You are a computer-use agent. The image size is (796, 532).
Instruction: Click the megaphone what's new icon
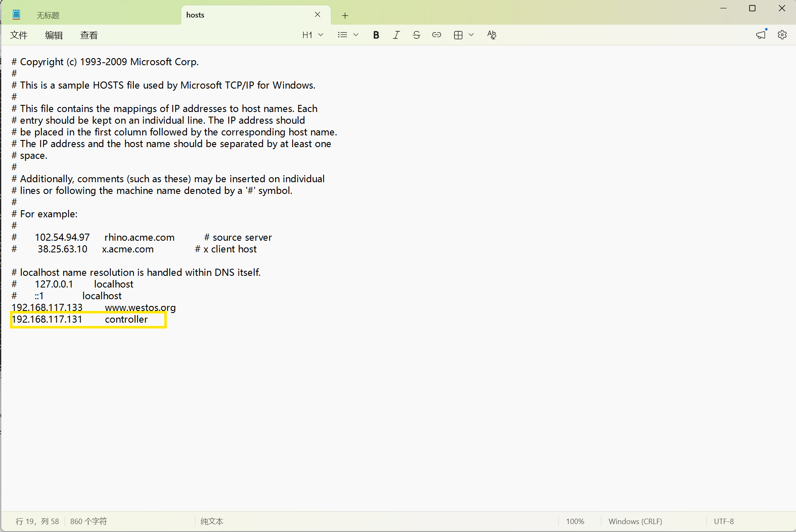tap(761, 35)
